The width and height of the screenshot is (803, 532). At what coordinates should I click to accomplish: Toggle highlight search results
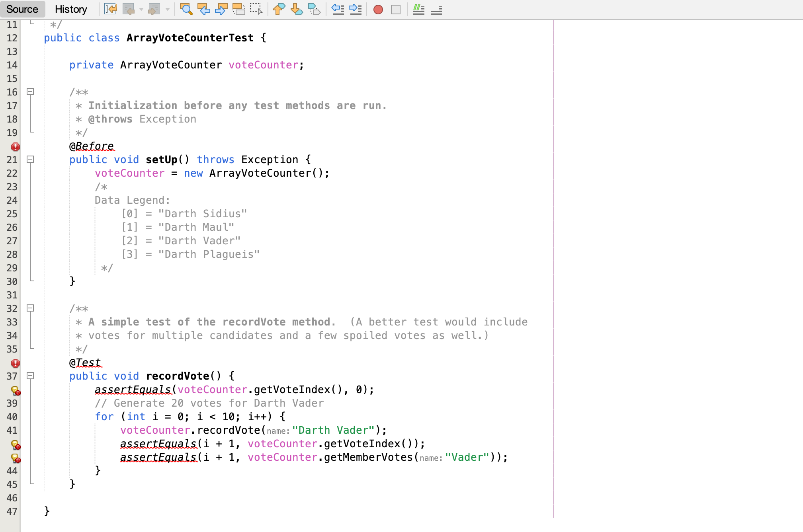239,10
